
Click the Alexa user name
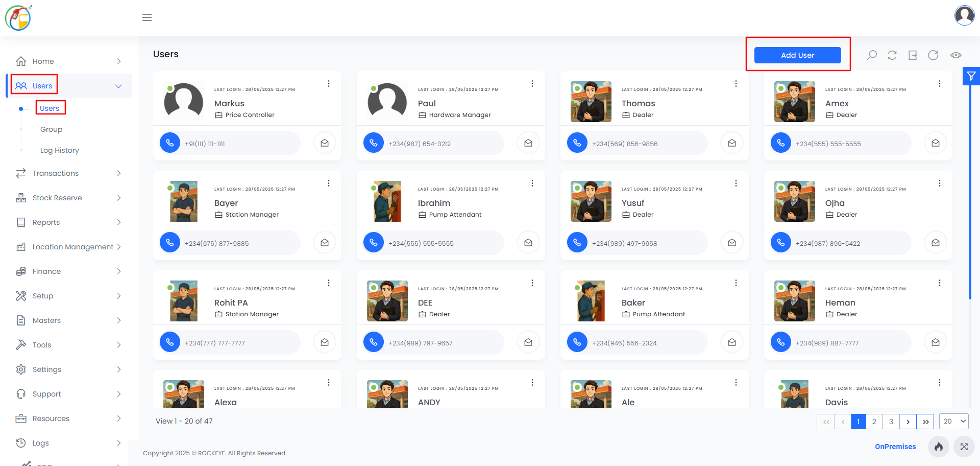coord(226,402)
